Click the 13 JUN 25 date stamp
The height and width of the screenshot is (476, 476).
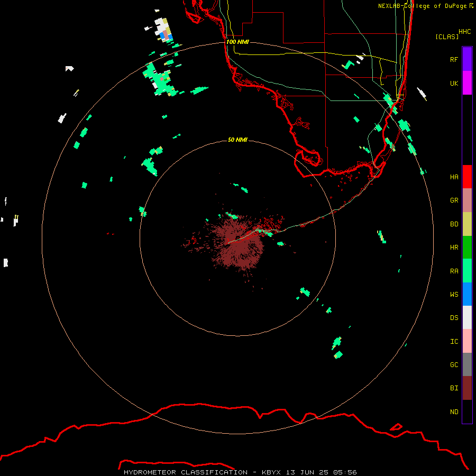(x=307, y=472)
